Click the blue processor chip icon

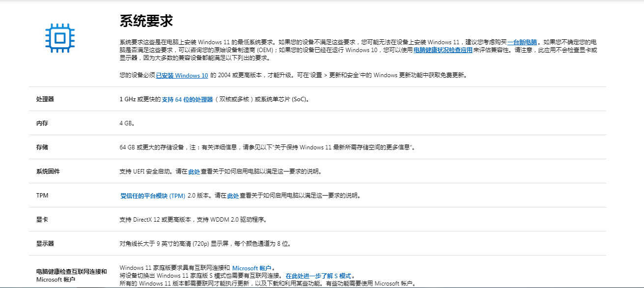[x=60, y=38]
